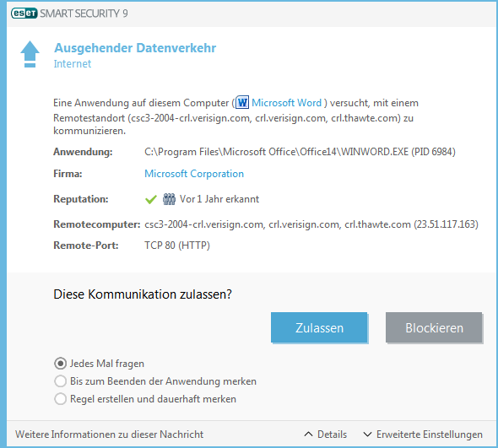Screen dimensions: 498x448
Task: Click the blue outgoing traffic arrow icon
Action: point(30,54)
